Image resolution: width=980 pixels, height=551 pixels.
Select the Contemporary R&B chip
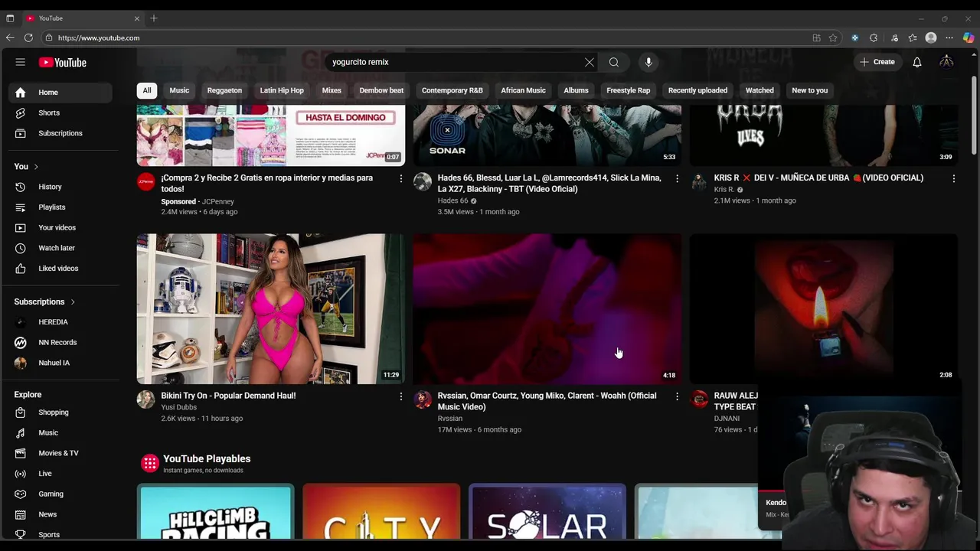[x=452, y=90]
